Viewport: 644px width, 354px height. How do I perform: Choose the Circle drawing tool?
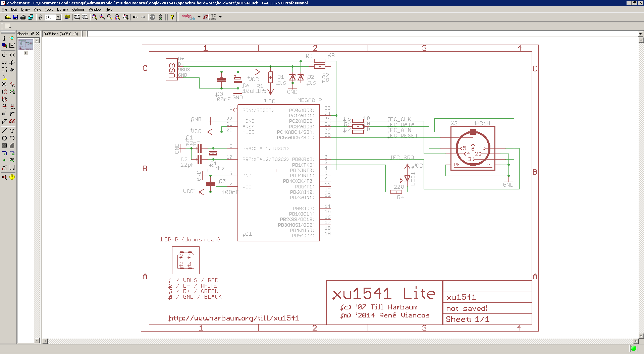tap(4, 138)
